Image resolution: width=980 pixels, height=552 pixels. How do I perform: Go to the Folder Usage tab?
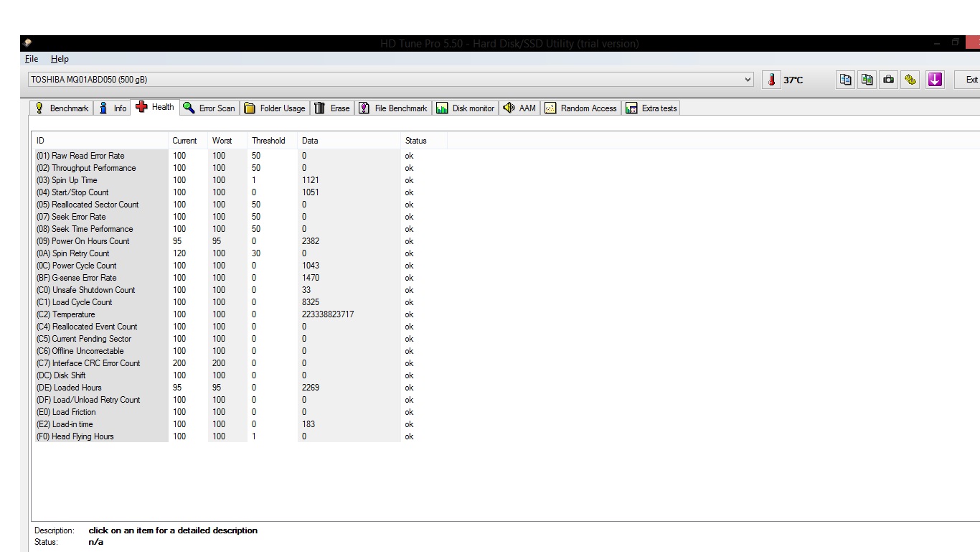[275, 108]
